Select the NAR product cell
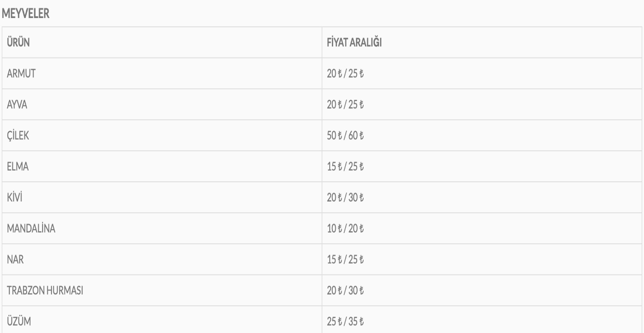The image size is (644, 333). click(15, 260)
